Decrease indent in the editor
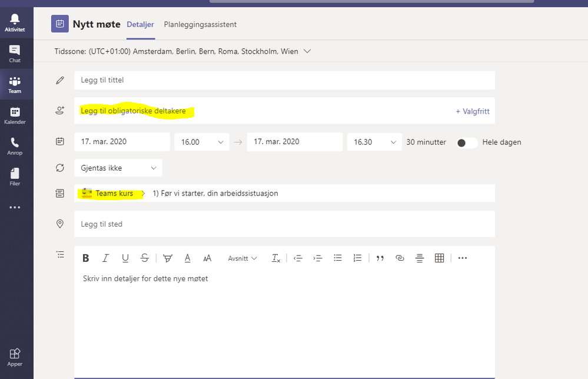Viewport: 588px width, 379px height. (298, 258)
